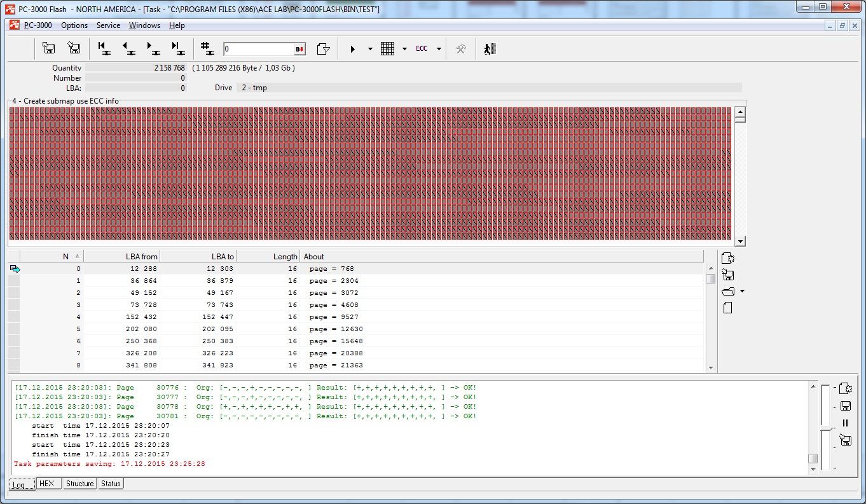The width and height of the screenshot is (866, 504).
Task: Click into the number input field in toolbar
Action: coord(258,49)
